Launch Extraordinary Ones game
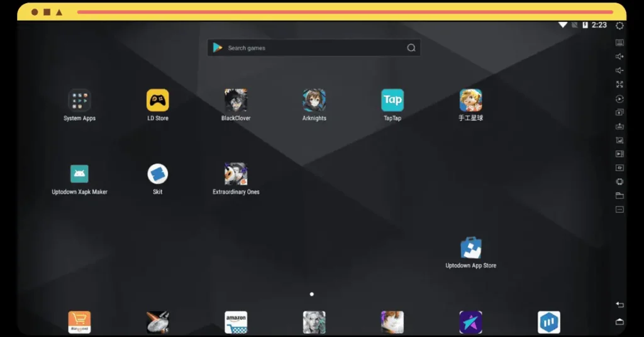The height and width of the screenshot is (337, 644). 236,174
